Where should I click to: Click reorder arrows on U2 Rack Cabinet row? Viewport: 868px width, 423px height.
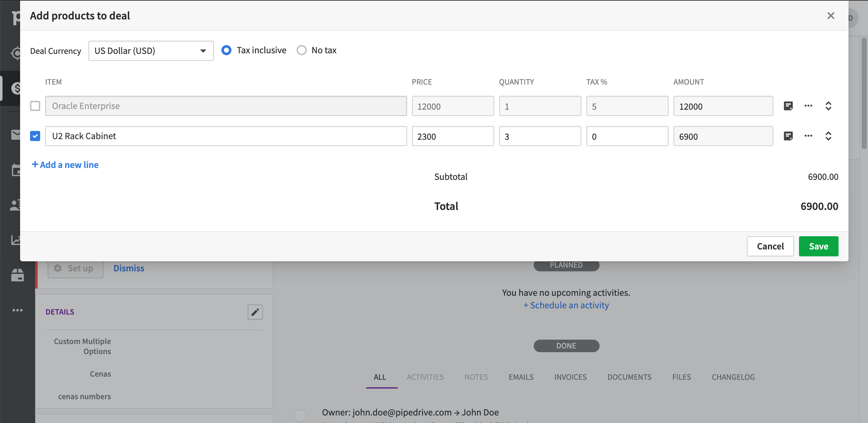point(828,136)
